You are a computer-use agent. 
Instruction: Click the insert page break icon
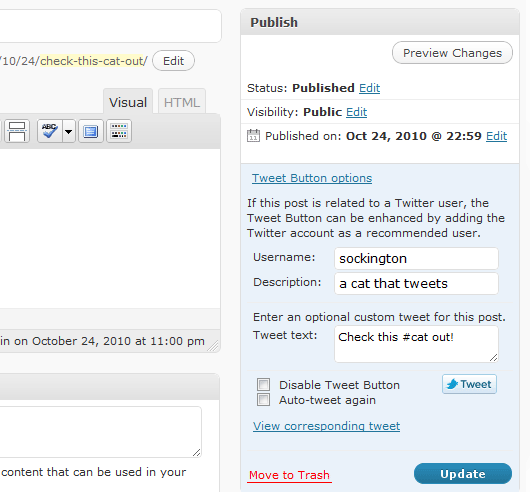[17, 131]
